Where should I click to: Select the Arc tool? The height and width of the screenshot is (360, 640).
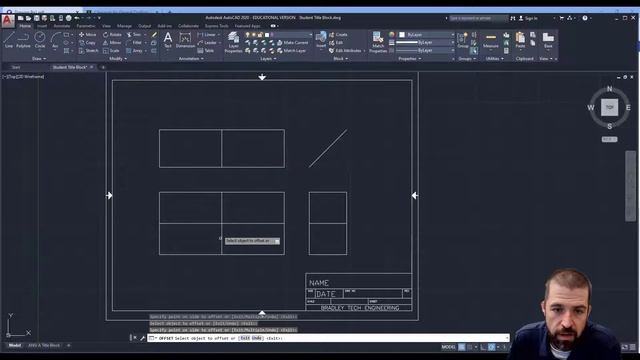55,40
